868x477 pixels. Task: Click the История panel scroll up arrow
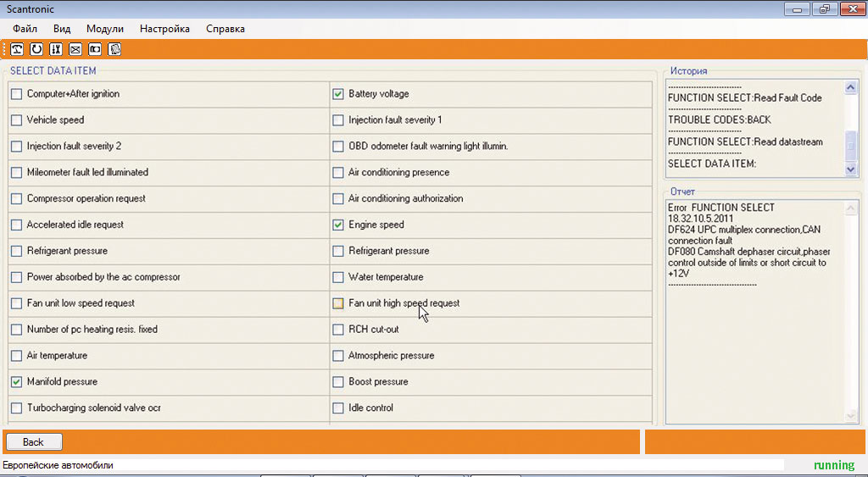pos(852,87)
